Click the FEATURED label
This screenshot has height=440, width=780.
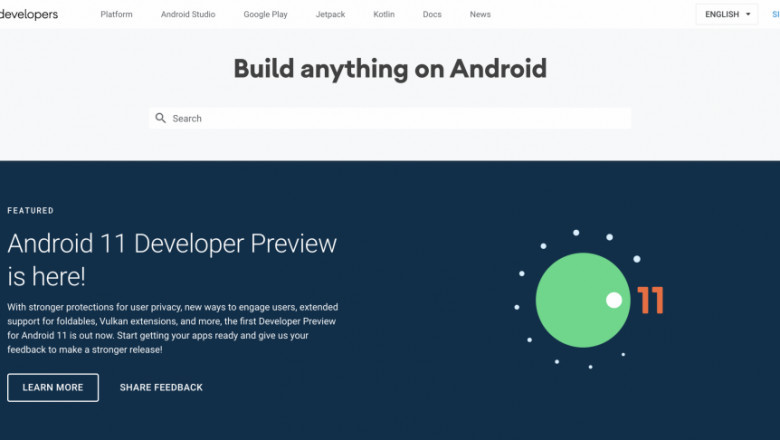point(30,210)
